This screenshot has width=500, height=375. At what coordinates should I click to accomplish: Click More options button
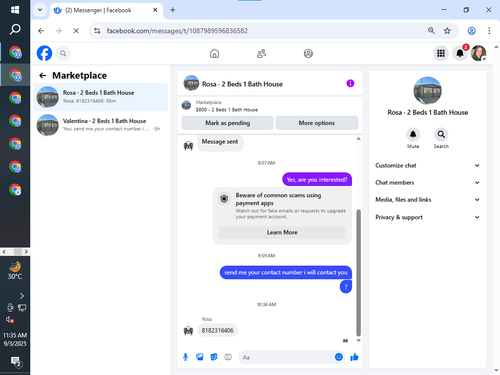coord(317,123)
